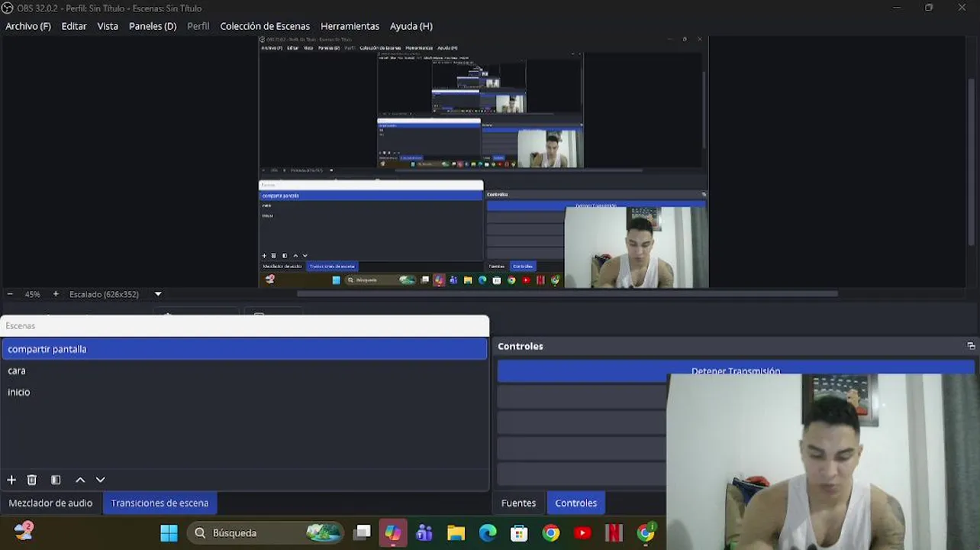Open Google Chrome next to the Store icon
Viewport: 980px width, 550px height.
pos(551,532)
